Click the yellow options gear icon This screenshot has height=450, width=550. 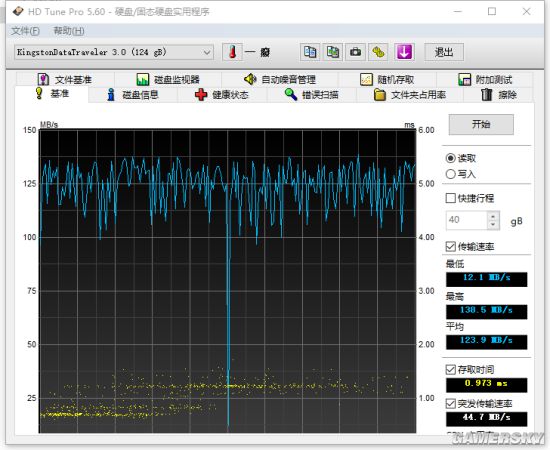tap(378, 52)
